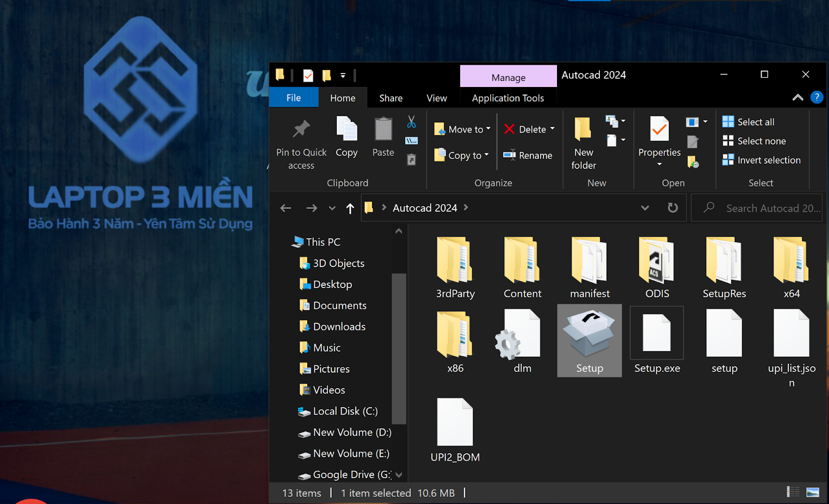Viewport: 829px width, 504px height.
Task: Switch to large icons view in status bar
Action: coord(813,492)
